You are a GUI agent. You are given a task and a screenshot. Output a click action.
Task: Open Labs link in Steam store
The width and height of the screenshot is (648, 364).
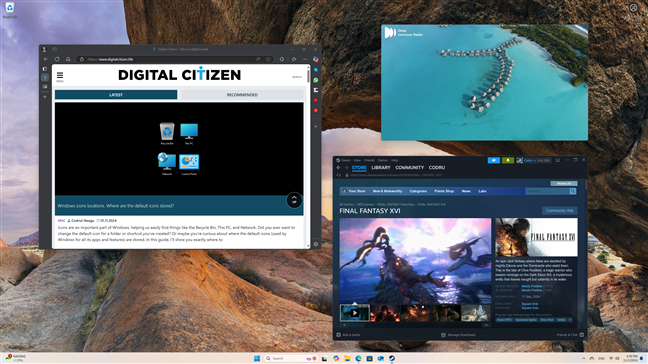coord(482,191)
